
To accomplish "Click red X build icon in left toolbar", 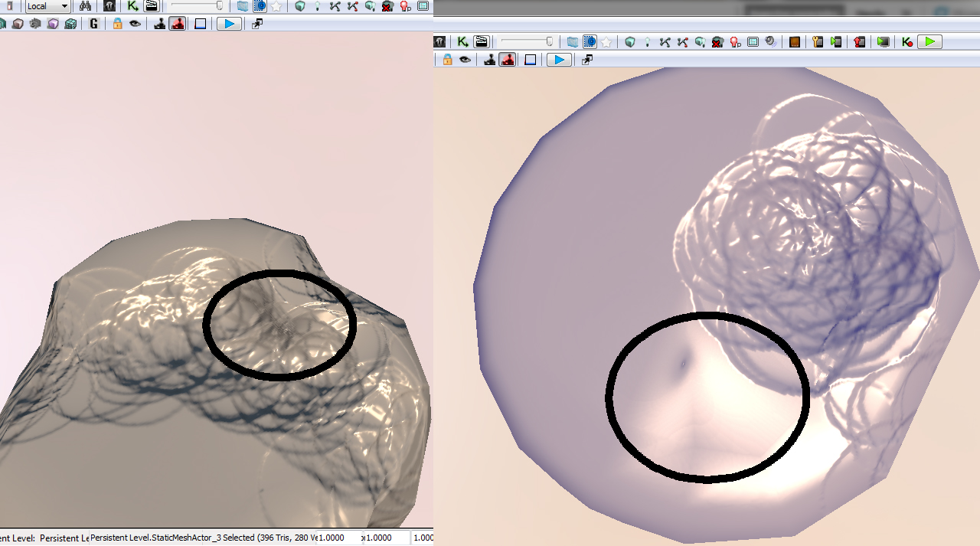I will coord(387,6).
